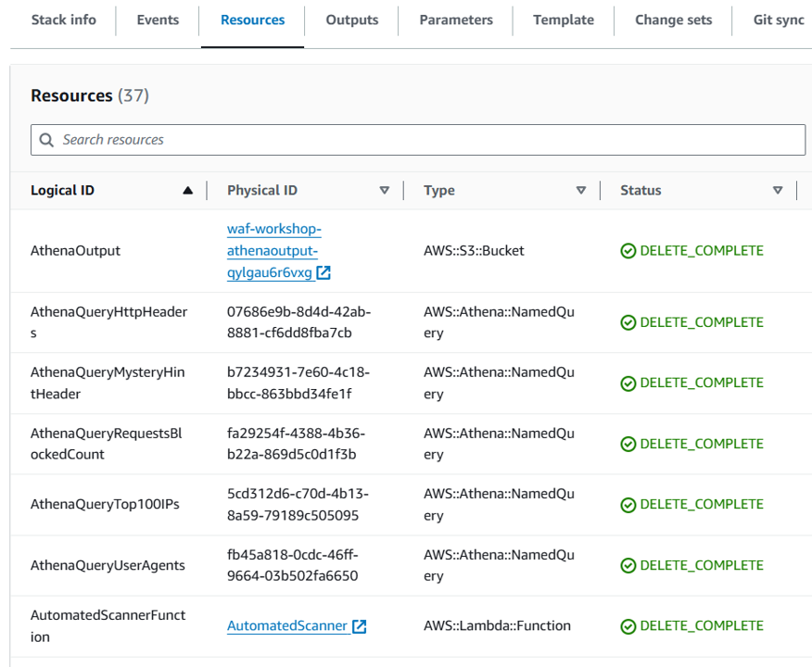Click external link icon next to AutomatedScanner
The image size is (812, 667).
click(x=360, y=626)
